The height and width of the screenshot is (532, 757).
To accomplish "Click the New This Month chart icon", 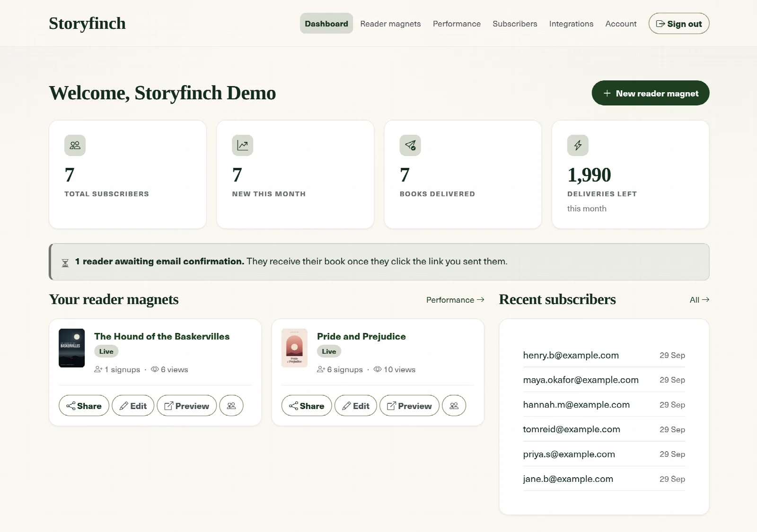I will click(243, 145).
